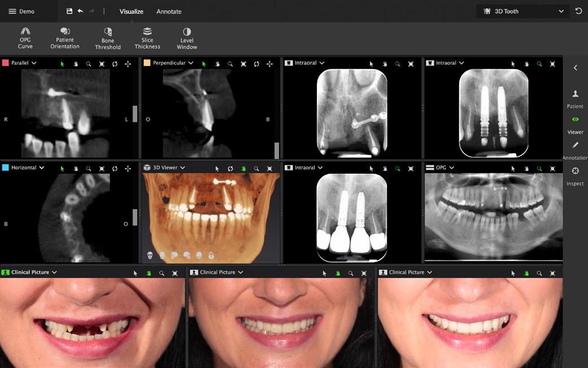Expand the Intraoral dropdown above the bone plate X-ray
This screenshot has height=368, width=588.
pos(322,63)
